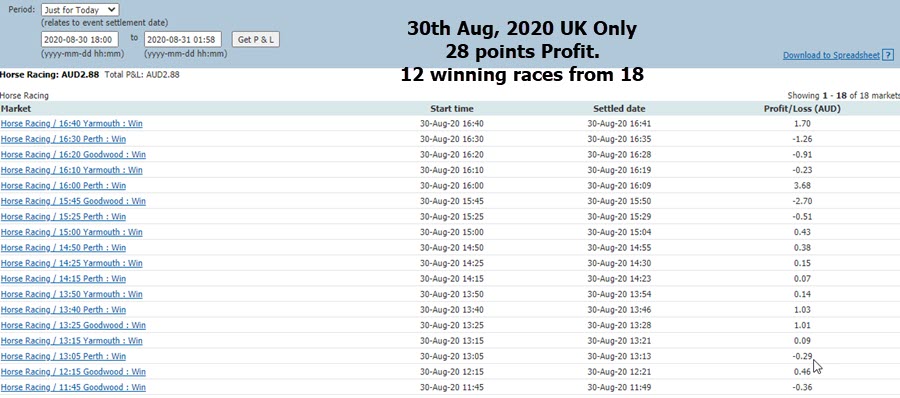This screenshot has height=398, width=900.
Task: Open the 16:40 Yarmouth Win market
Action: 72,123
